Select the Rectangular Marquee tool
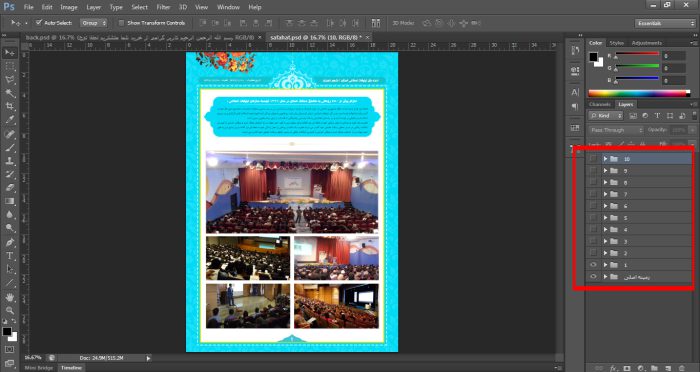This screenshot has height=372, width=700. (10, 67)
